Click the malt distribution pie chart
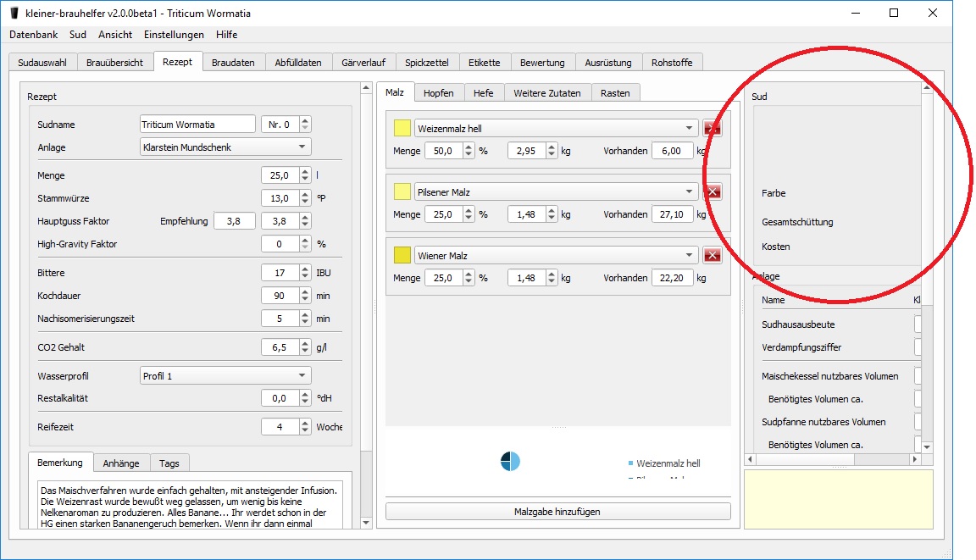Image resolution: width=976 pixels, height=560 pixels. click(x=510, y=462)
